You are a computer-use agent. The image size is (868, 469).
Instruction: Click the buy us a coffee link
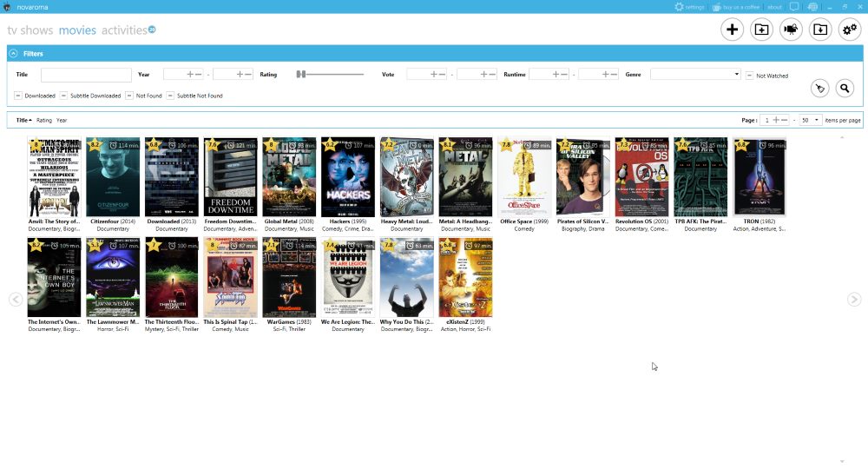(740, 7)
